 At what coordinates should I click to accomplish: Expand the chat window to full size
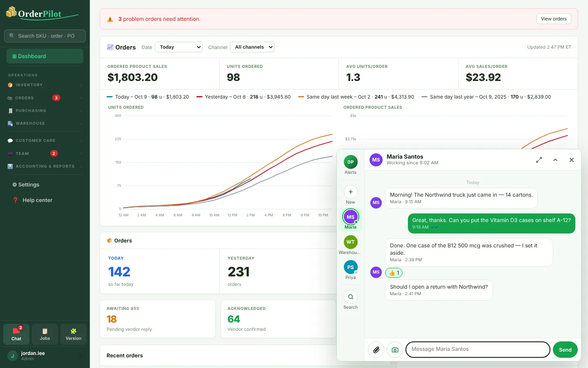(539, 160)
